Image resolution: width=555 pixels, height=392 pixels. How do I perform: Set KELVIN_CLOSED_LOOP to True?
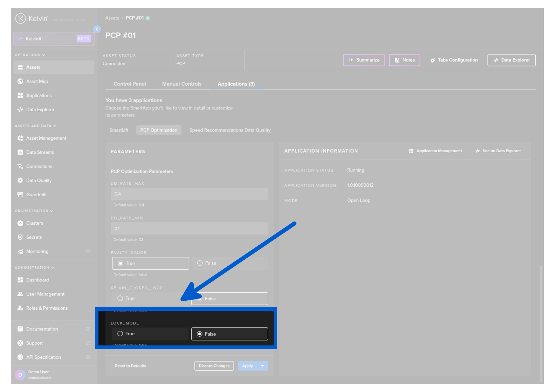tap(120, 299)
